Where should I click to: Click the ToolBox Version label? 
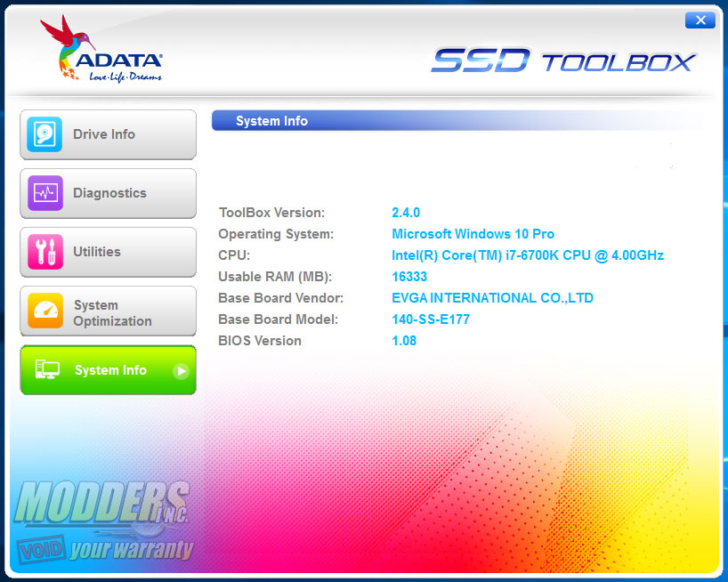click(x=271, y=213)
